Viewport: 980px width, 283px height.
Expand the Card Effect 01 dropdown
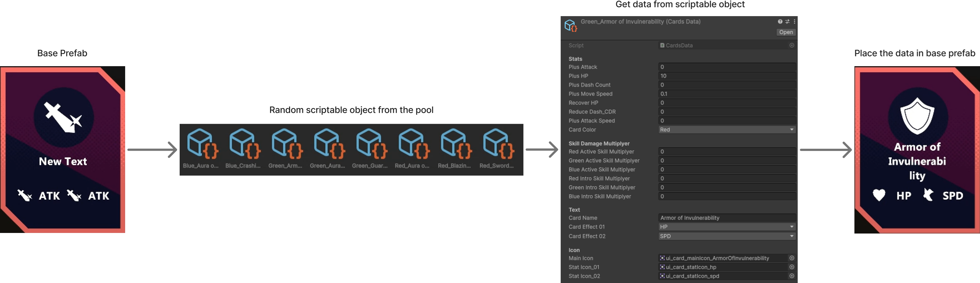coord(727,227)
